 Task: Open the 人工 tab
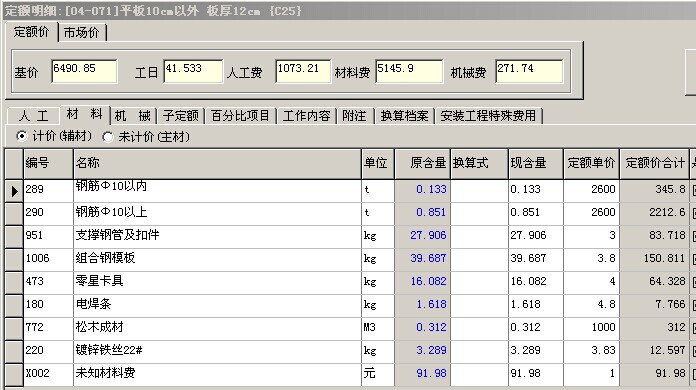point(33,116)
